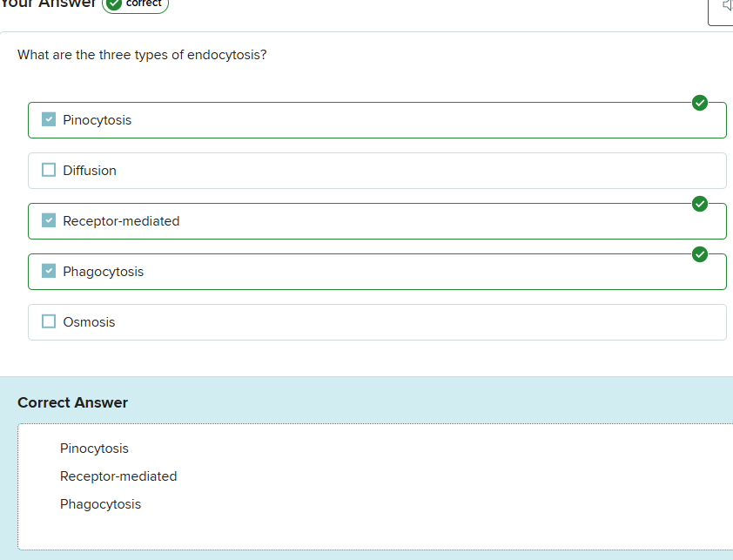
Task: Click green check badge on Phagocytosis row
Action: 699,254
